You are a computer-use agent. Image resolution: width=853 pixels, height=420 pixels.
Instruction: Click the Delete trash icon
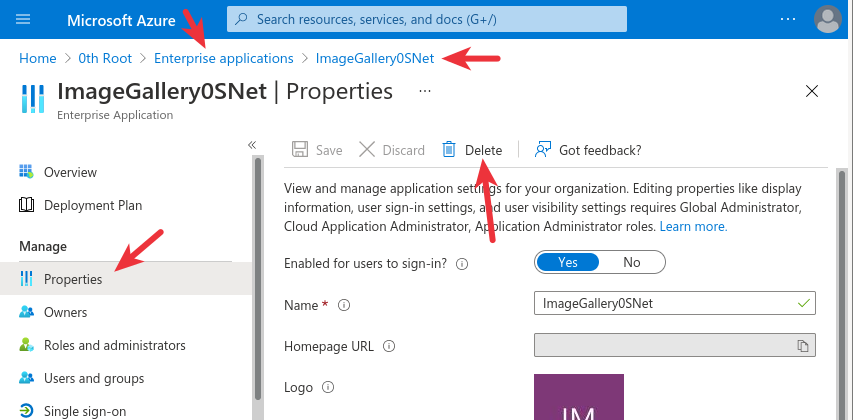(449, 150)
